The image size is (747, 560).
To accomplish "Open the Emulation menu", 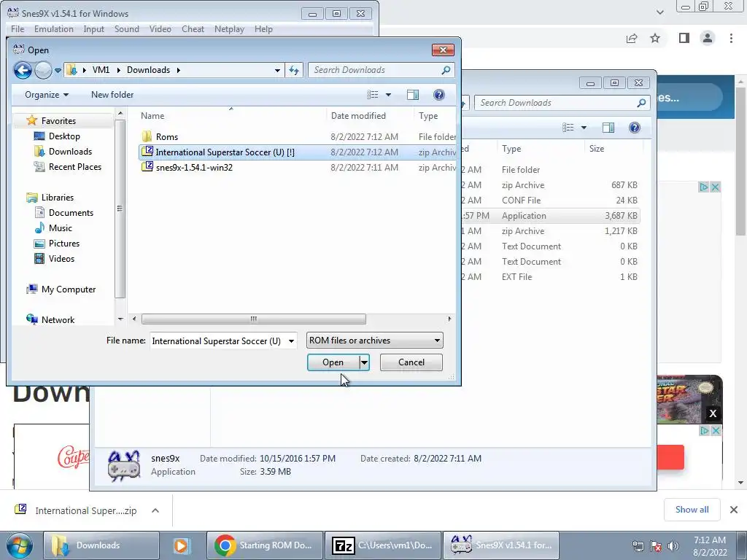I will click(54, 29).
